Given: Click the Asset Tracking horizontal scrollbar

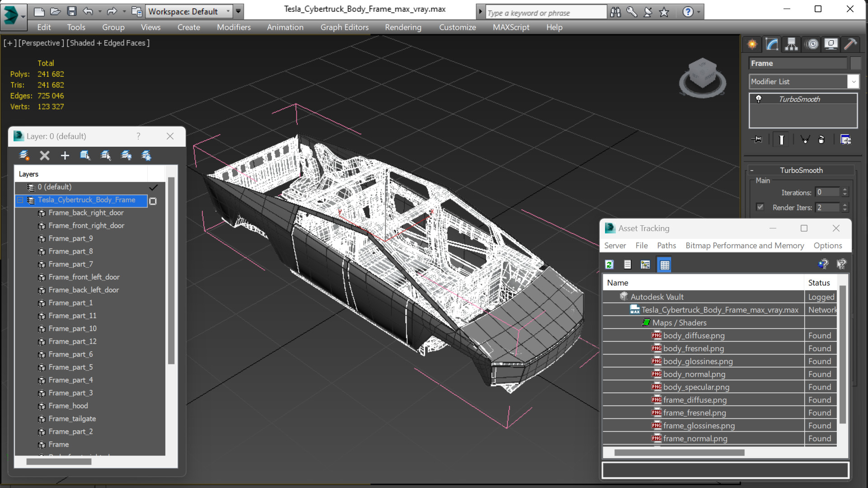Looking at the screenshot, I should coord(679,452).
